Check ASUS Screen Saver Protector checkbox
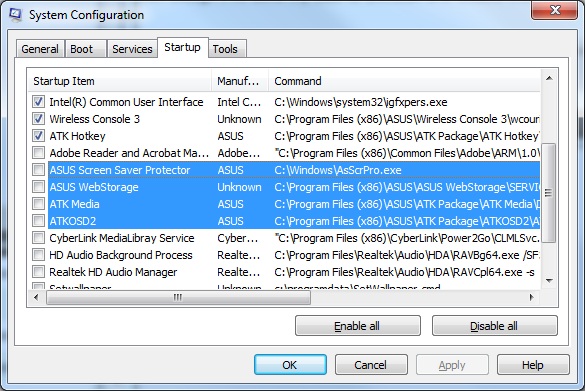 click(x=38, y=170)
